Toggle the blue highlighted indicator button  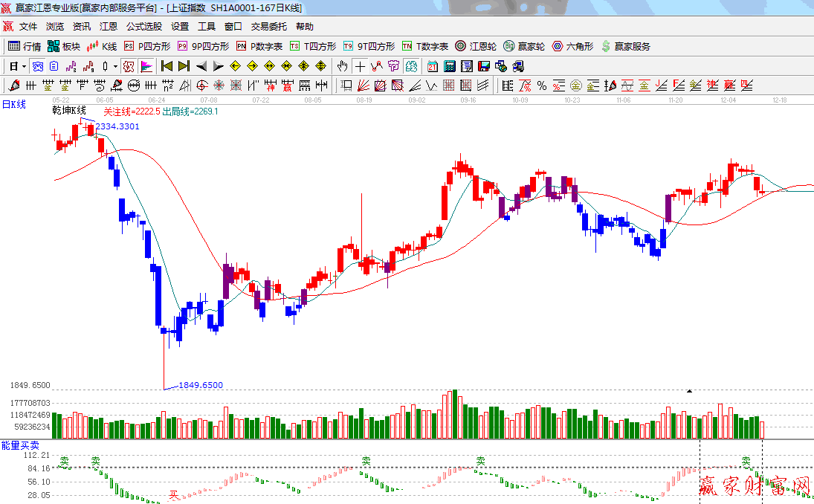pos(37,66)
